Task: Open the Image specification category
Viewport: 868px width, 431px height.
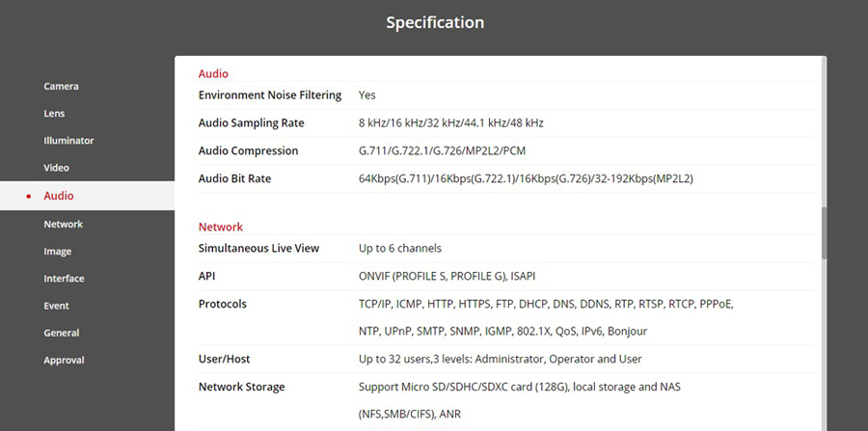Action: click(57, 252)
